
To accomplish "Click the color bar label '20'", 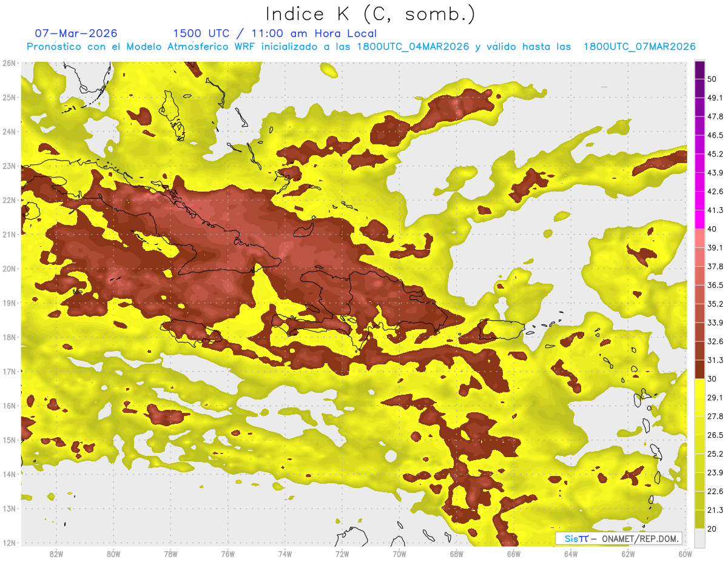I will point(711,529).
